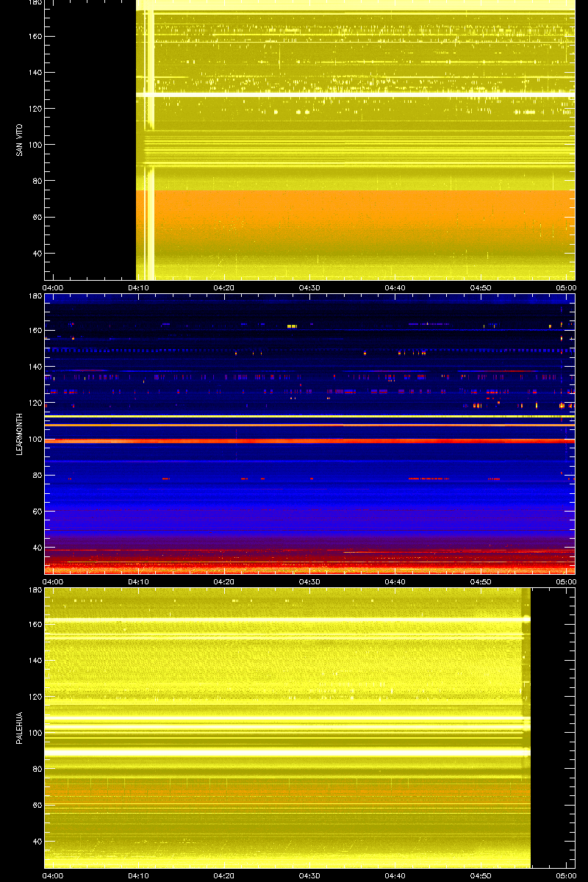Select the 180 tick on Learmonth axis
Viewport: 588px width, 882px height.
click(x=35, y=296)
